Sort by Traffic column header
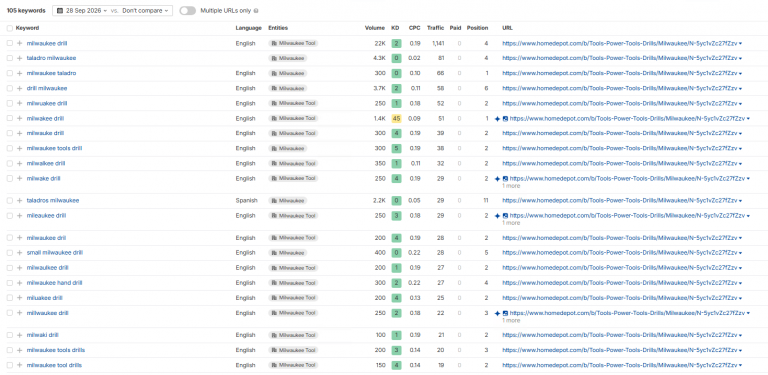This screenshot has height=375, width=768. tap(435, 28)
